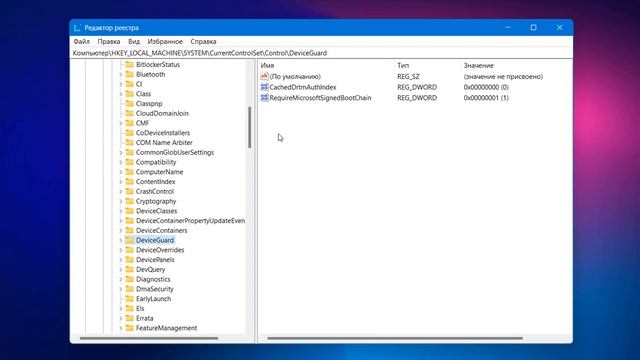Select the DevicePanels folder icon
640x360 pixels.
pyautogui.click(x=130, y=260)
